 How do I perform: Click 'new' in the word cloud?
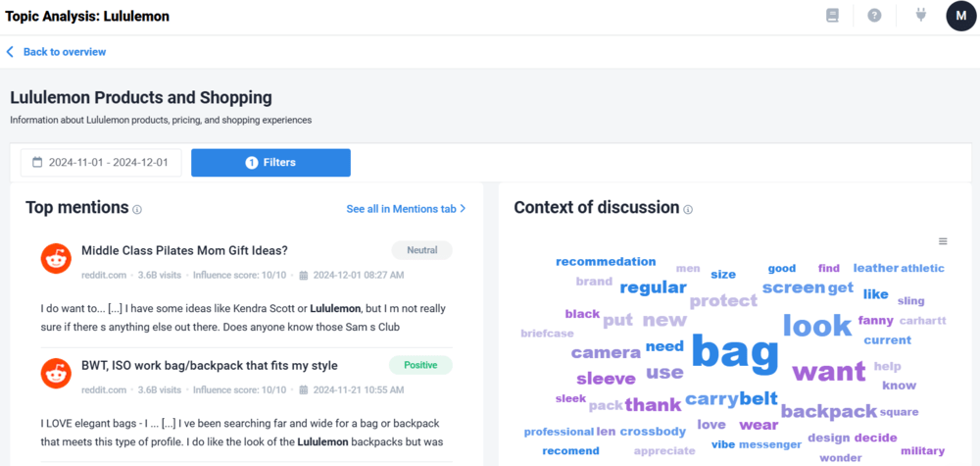coord(664,320)
